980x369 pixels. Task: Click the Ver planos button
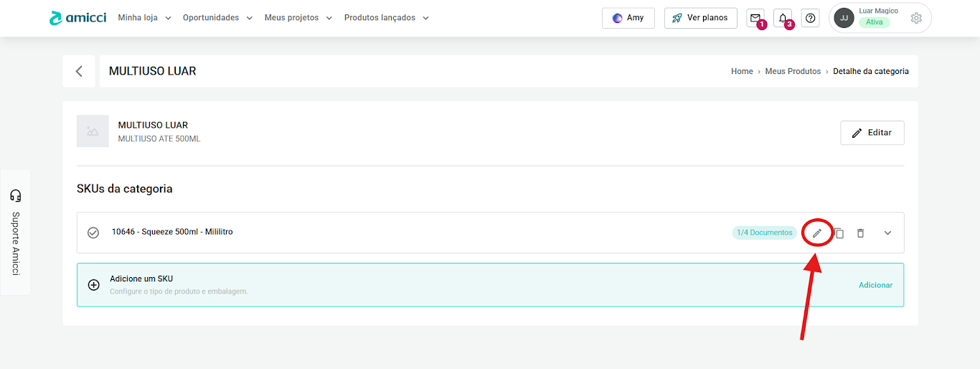701,18
